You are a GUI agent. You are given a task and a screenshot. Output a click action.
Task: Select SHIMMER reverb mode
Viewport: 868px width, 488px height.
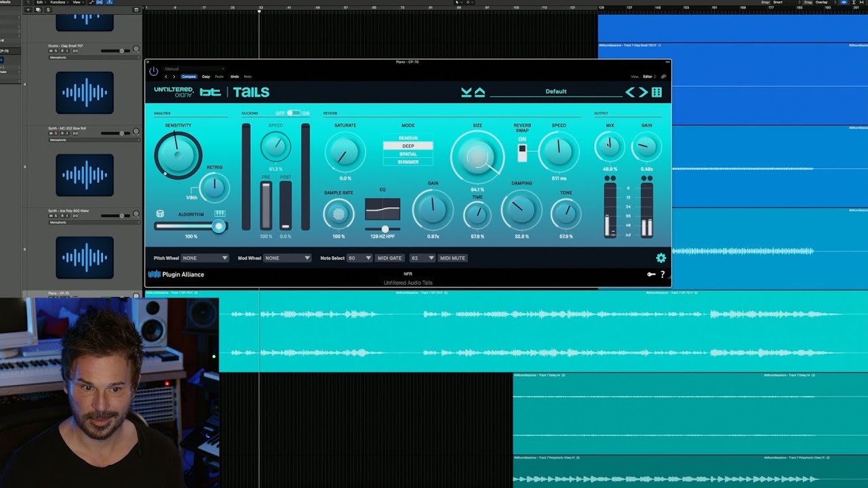[408, 162]
